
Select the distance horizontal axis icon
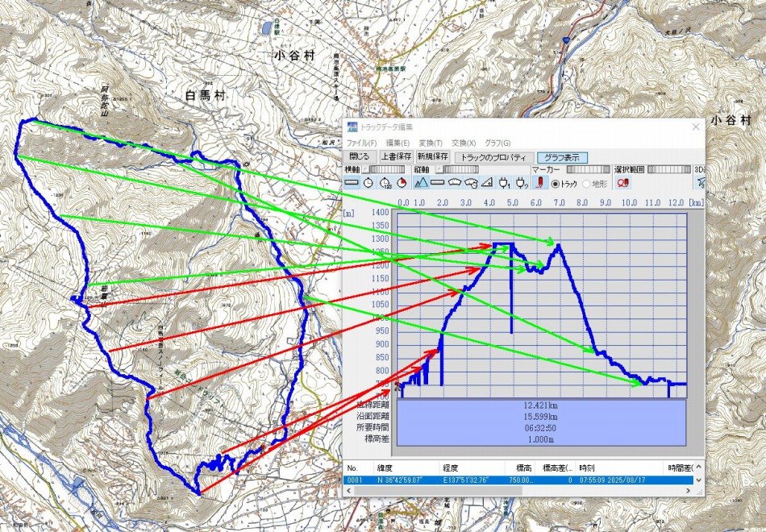tap(352, 183)
